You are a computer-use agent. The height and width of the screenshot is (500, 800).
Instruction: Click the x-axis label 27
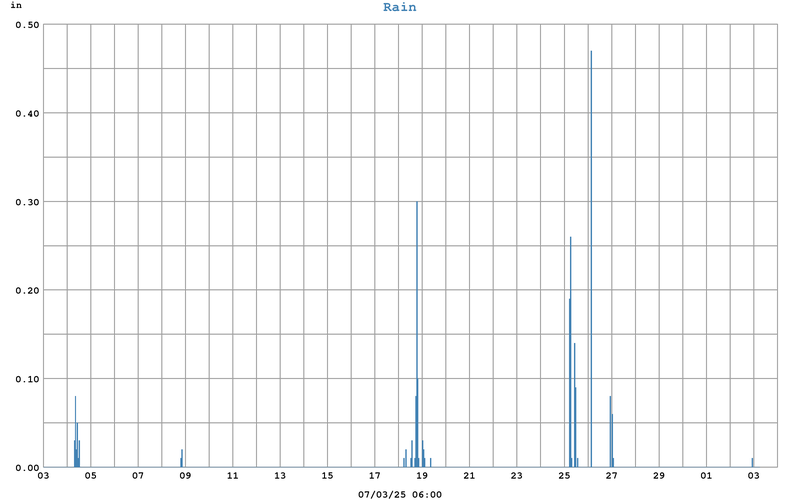point(611,476)
